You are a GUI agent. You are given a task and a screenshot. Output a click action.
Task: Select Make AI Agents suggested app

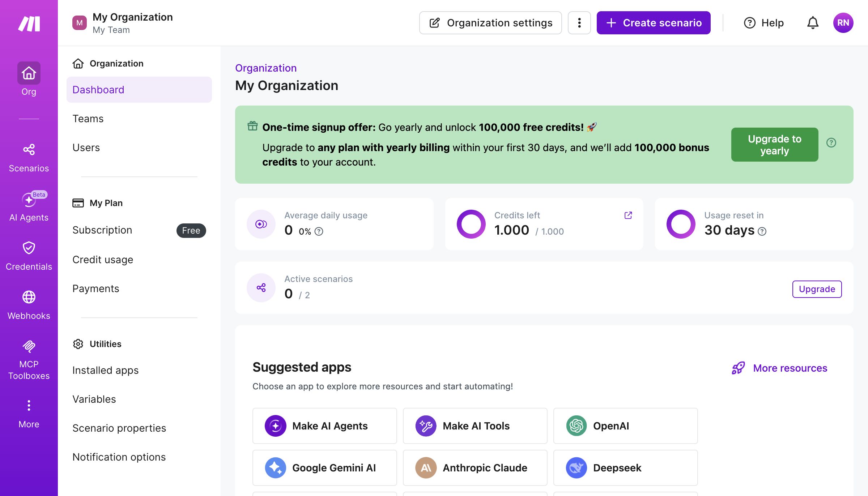(325, 426)
